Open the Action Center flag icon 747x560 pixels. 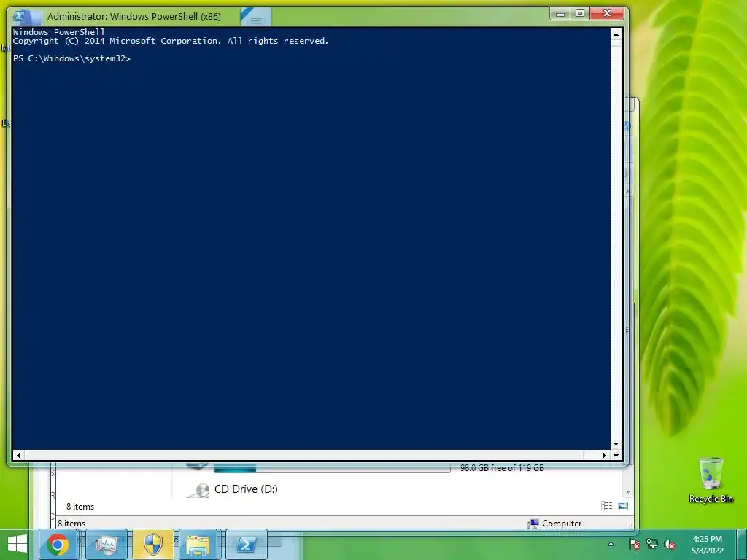tap(634, 544)
